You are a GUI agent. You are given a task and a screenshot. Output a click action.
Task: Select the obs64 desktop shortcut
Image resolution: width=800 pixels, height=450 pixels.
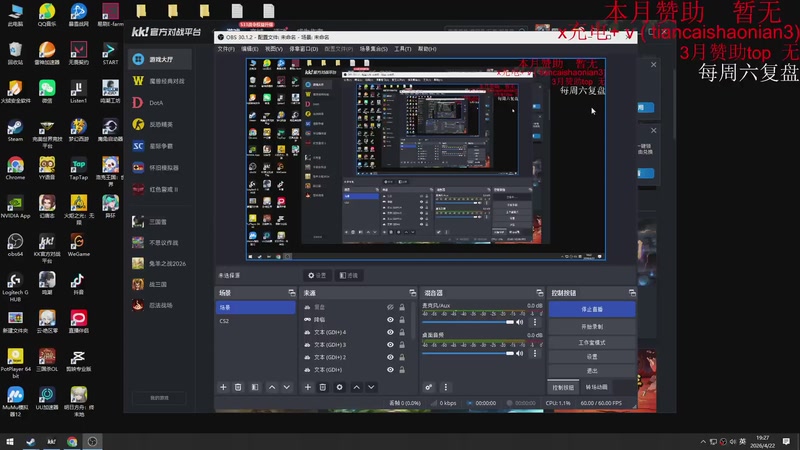click(15, 245)
